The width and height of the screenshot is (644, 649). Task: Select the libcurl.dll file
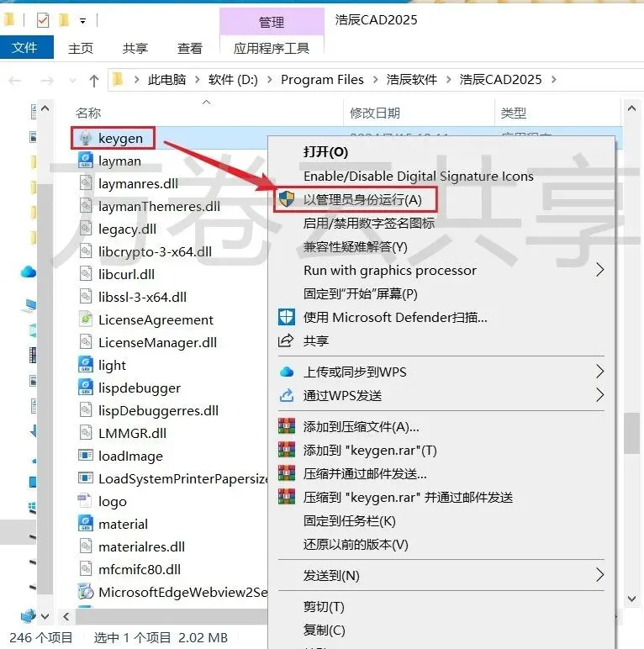pos(127,274)
